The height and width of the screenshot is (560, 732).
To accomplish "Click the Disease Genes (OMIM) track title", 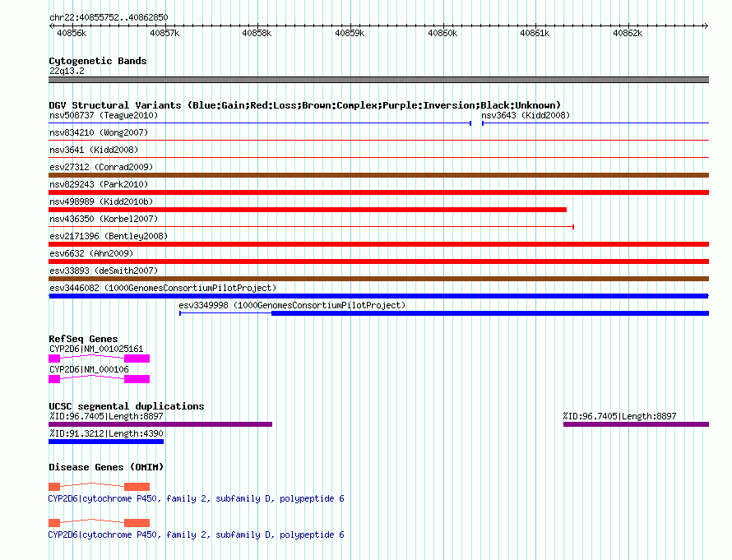I will point(106,467).
